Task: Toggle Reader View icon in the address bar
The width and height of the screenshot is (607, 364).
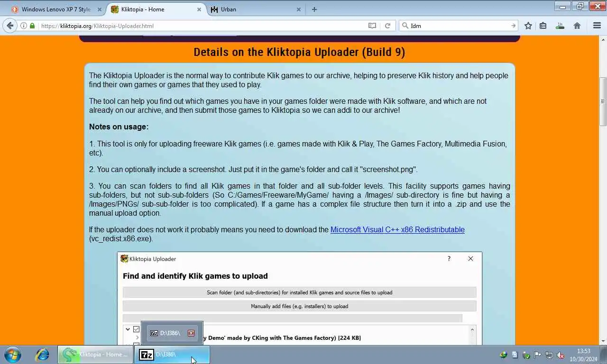Action: coord(372,26)
